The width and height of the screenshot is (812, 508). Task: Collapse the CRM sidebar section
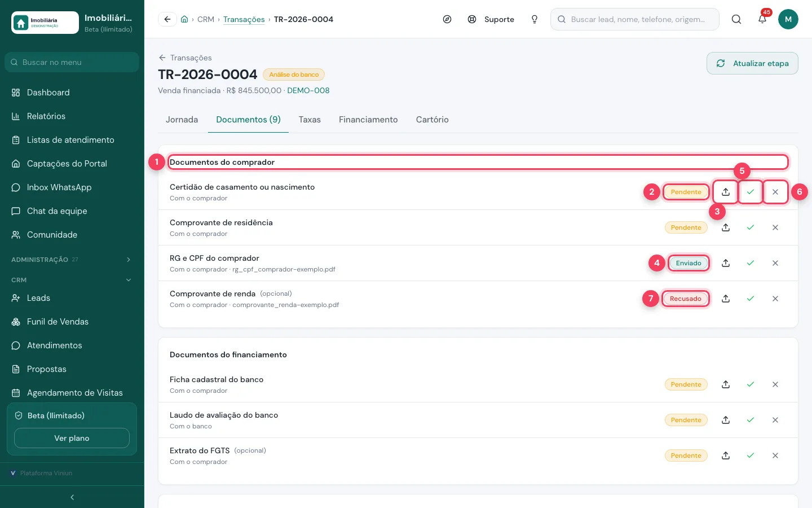coord(72,280)
